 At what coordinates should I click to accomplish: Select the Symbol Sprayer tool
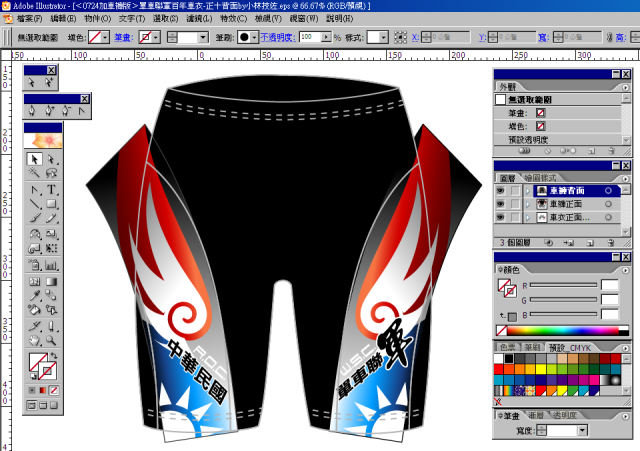[34, 265]
